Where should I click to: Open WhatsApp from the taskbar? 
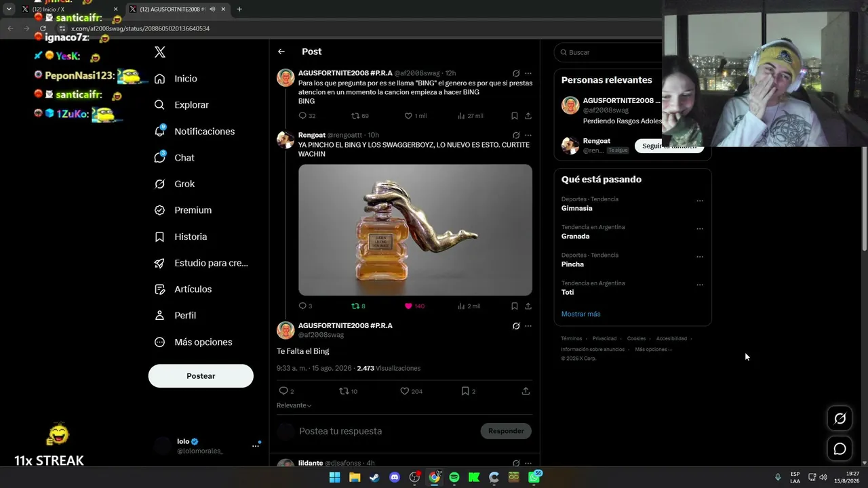point(534,477)
